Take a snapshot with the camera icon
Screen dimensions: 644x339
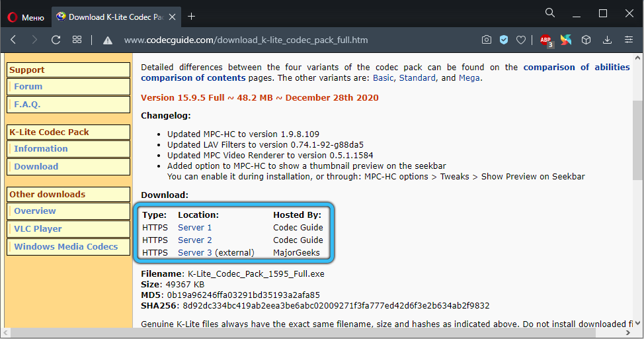click(487, 40)
